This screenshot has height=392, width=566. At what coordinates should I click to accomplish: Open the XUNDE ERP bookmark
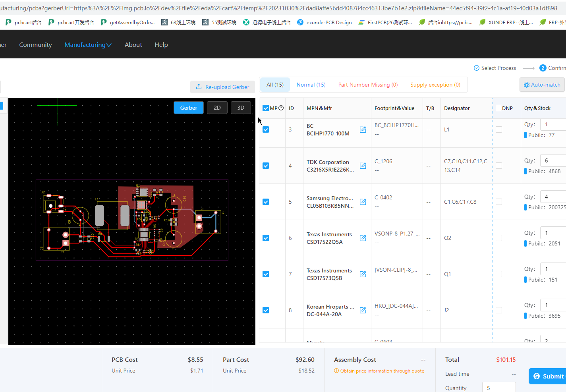pyautogui.click(x=506, y=22)
